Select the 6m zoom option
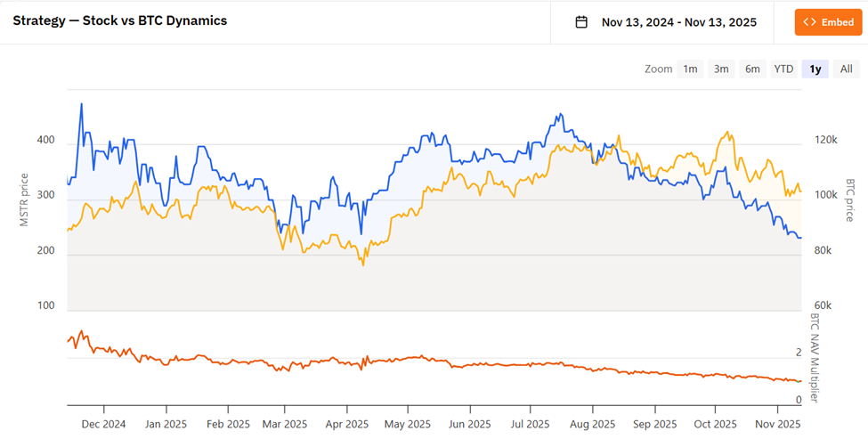 (752, 69)
